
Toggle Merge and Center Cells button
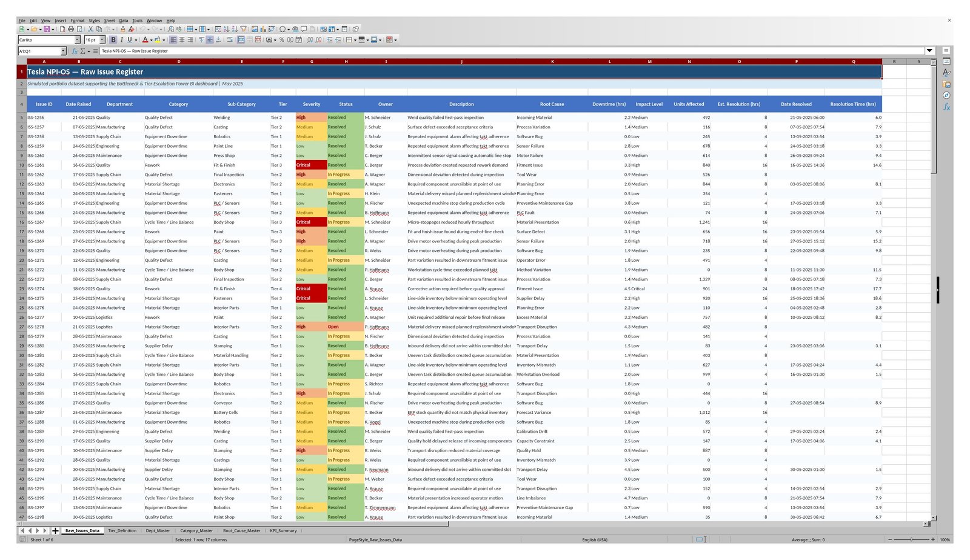click(241, 40)
